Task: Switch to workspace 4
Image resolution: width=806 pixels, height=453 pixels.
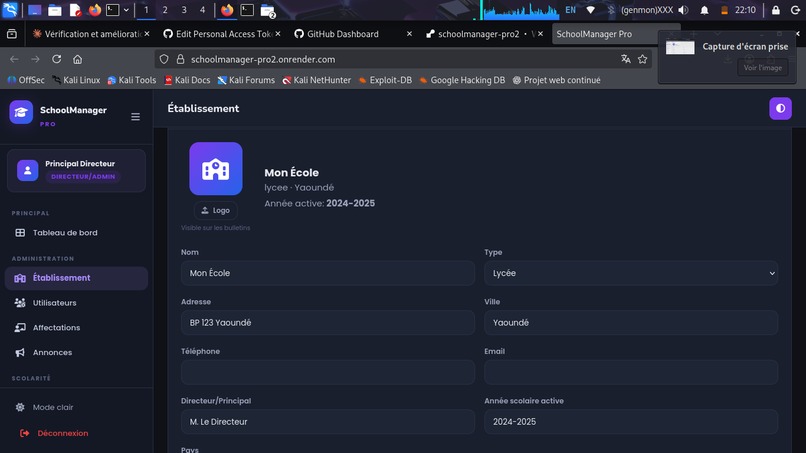Action: coord(202,10)
